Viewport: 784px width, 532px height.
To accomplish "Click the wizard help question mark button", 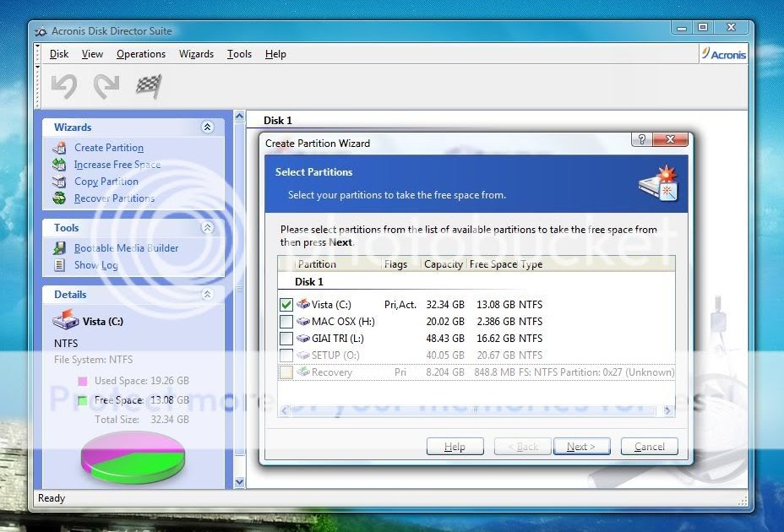I will coord(642,139).
